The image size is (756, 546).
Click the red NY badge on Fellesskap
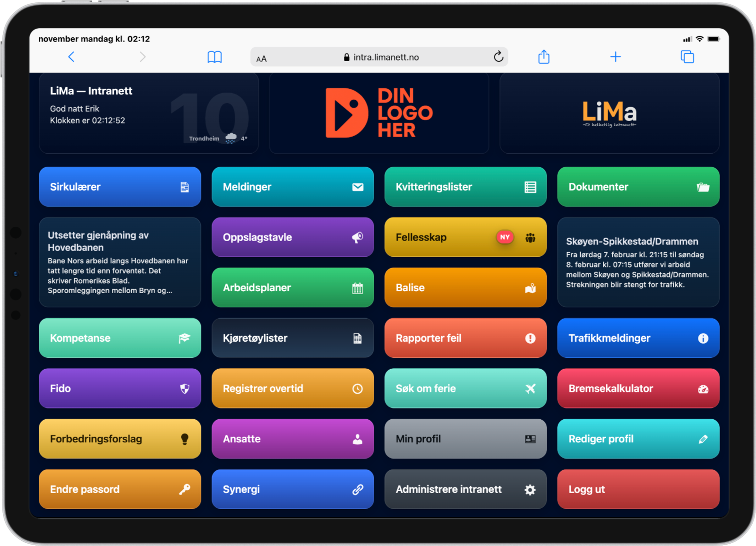pyautogui.click(x=505, y=237)
